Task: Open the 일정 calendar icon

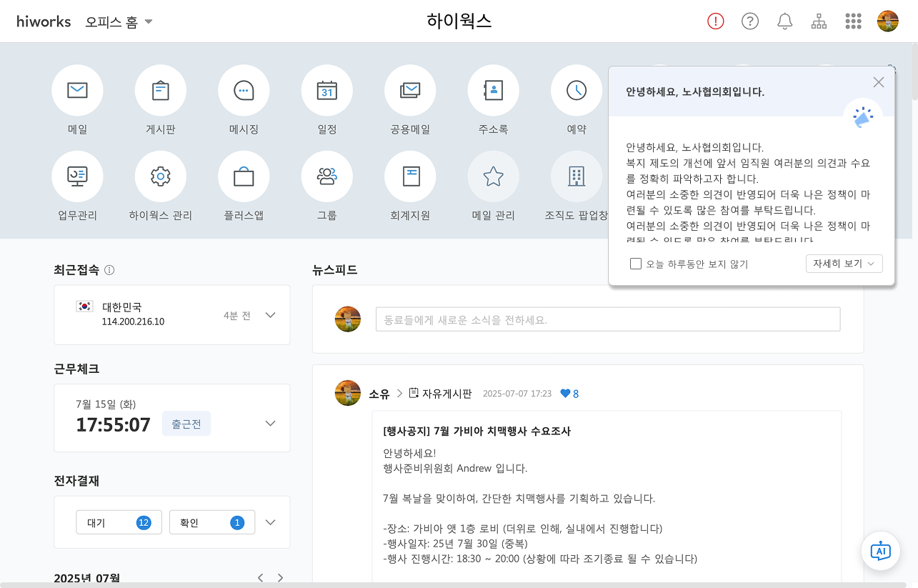Action: [x=326, y=90]
